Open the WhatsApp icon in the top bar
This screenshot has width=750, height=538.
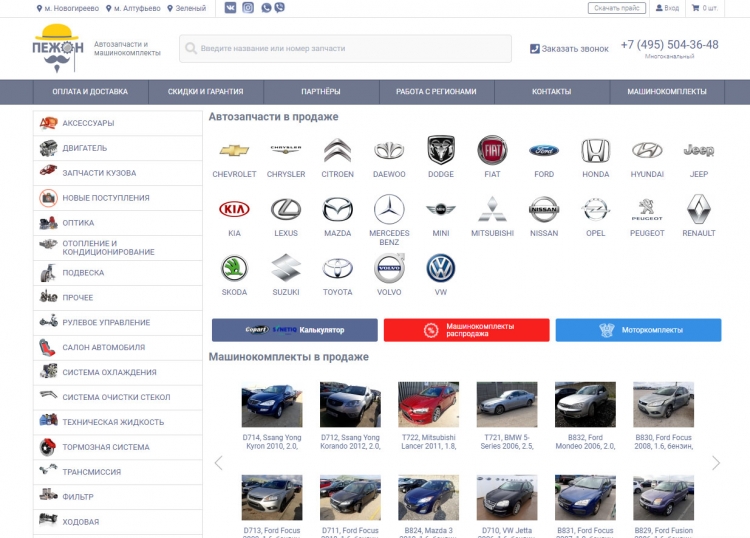(266, 8)
